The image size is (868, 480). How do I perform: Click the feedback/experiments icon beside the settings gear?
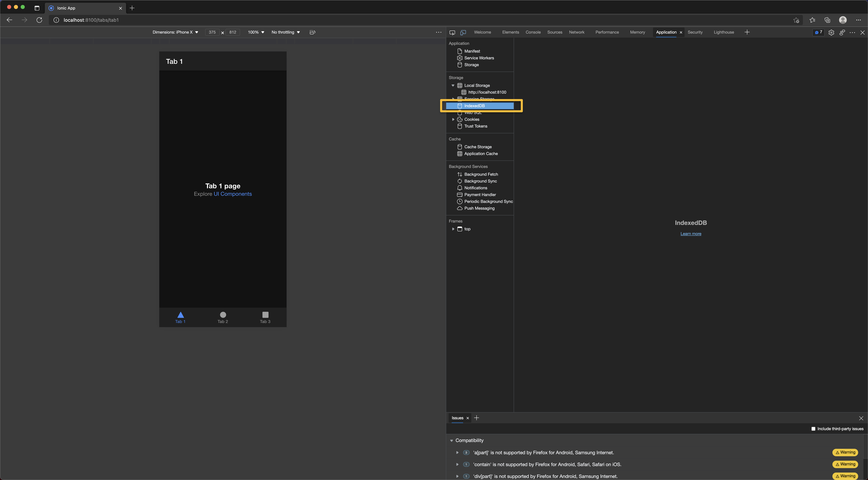tap(842, 32)
